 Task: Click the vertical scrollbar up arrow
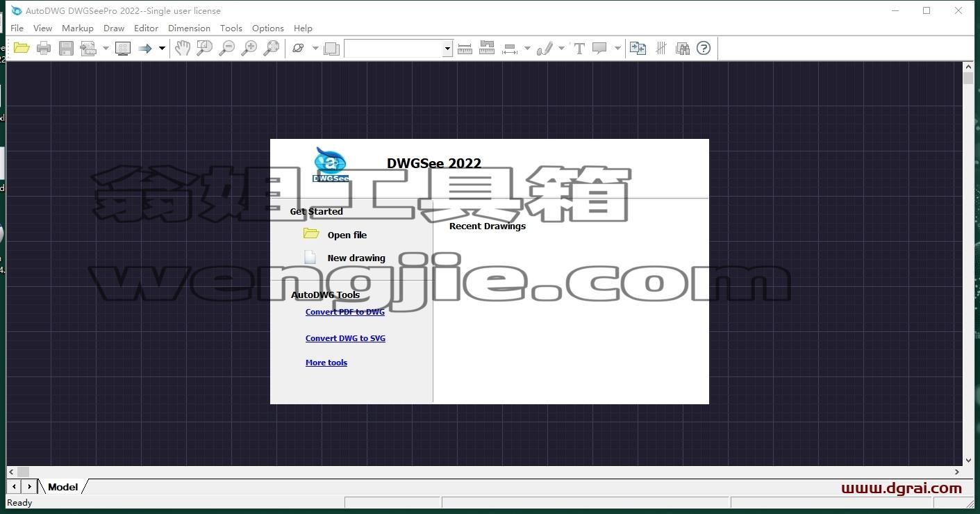click(968, 67)
